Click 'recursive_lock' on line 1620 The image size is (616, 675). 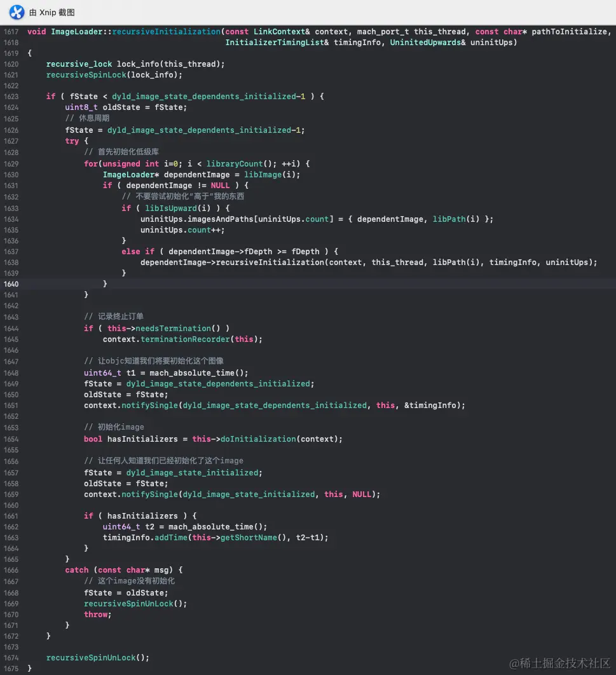coord(79,64)
